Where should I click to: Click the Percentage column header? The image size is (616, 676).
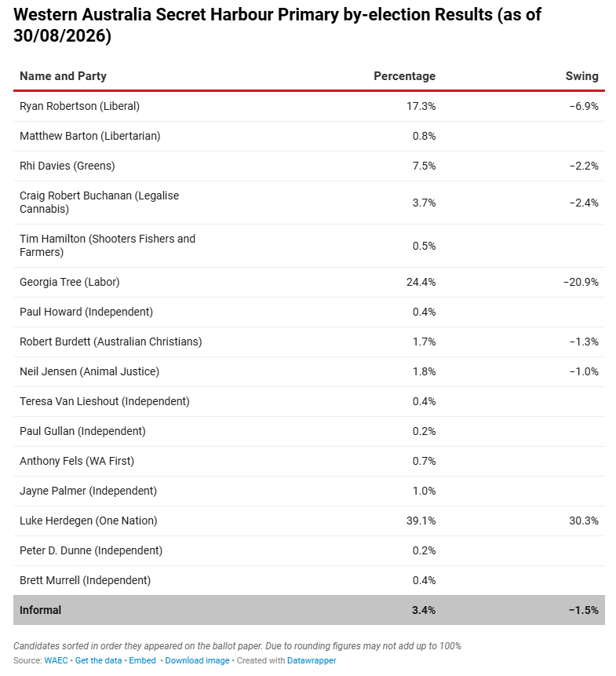(x=404, y=76)
